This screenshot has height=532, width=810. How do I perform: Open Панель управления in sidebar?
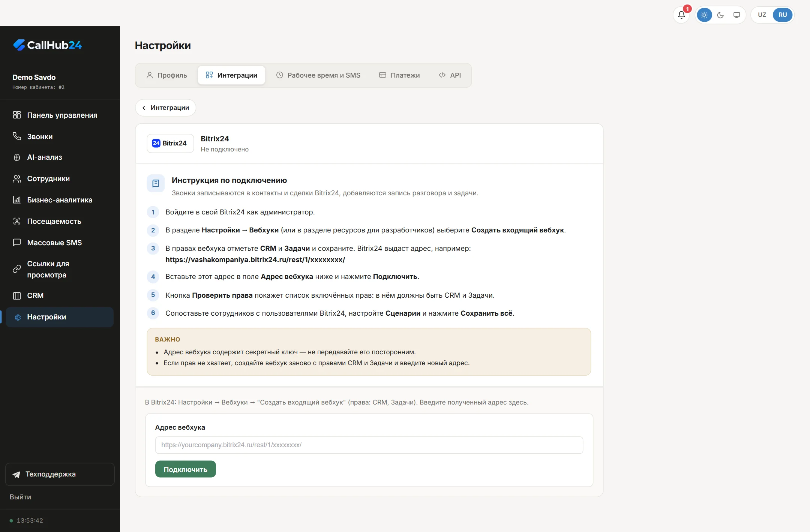click(60, 115)
